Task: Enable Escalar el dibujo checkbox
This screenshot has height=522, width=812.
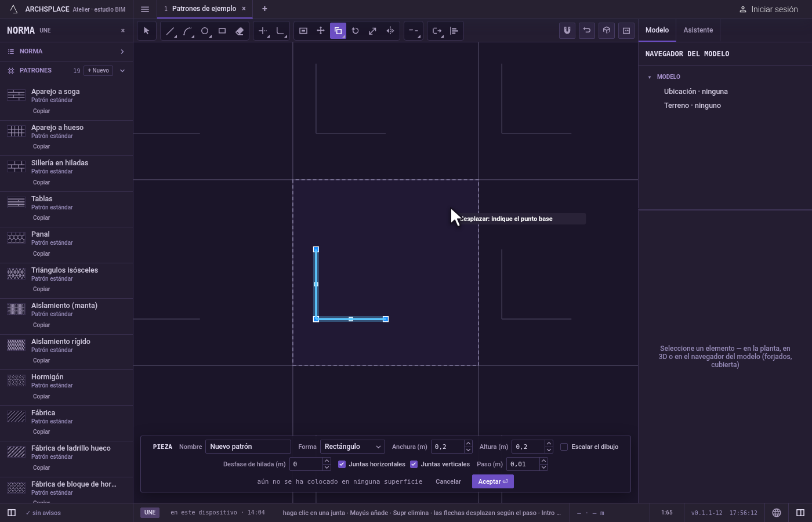Action: pyautogui.click(x=564, y=447)
